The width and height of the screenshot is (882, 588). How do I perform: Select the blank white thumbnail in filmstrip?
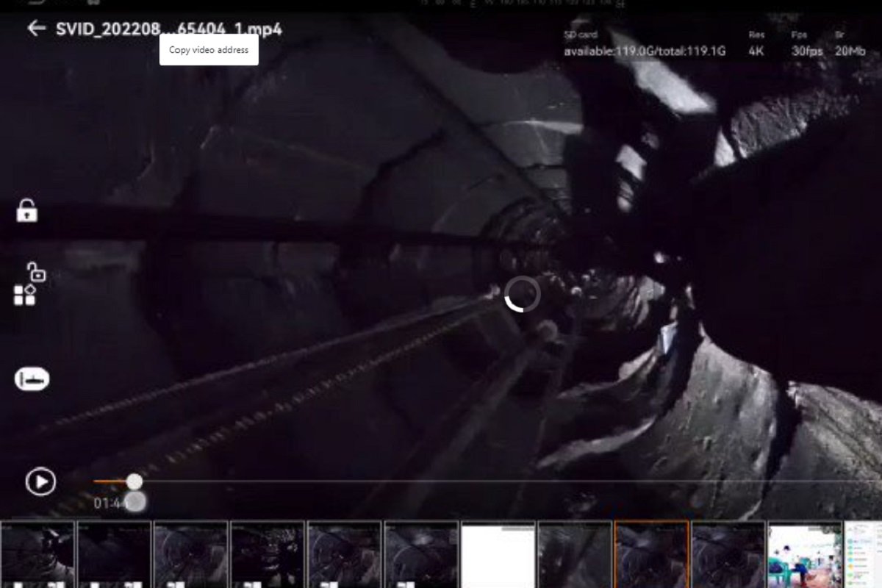[x=498, y=554]
